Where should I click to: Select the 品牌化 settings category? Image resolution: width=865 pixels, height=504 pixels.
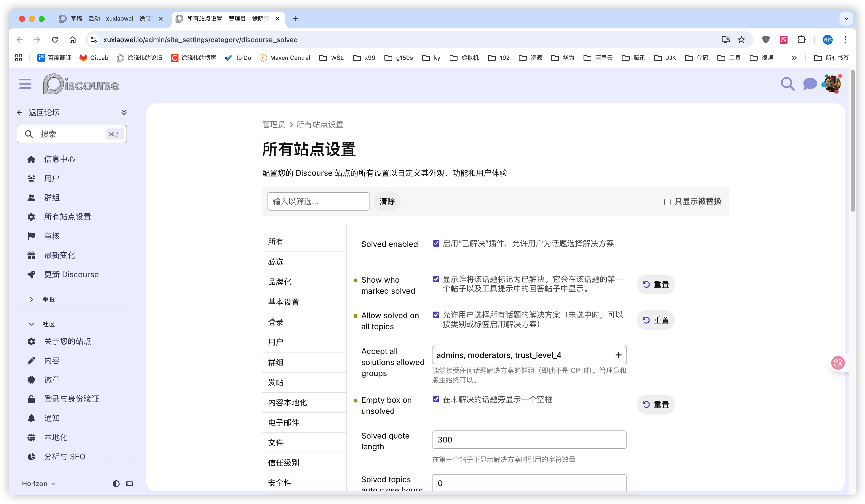(x=280, y=282)
